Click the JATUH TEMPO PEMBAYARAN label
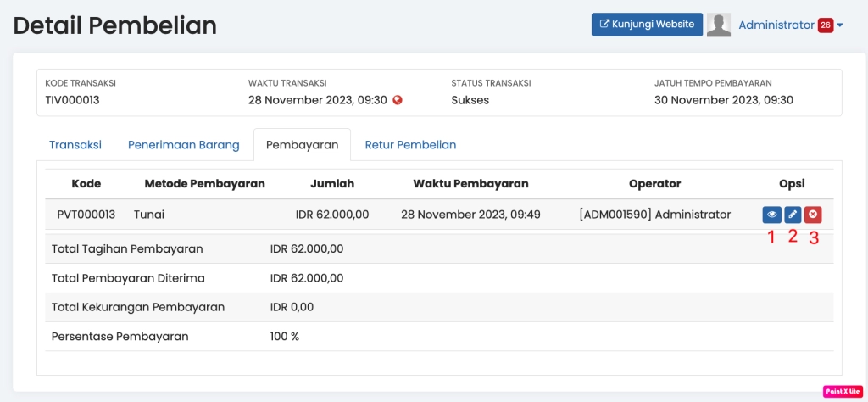The width and height of the screenshot is (868, 402). [x=713, y=84]
